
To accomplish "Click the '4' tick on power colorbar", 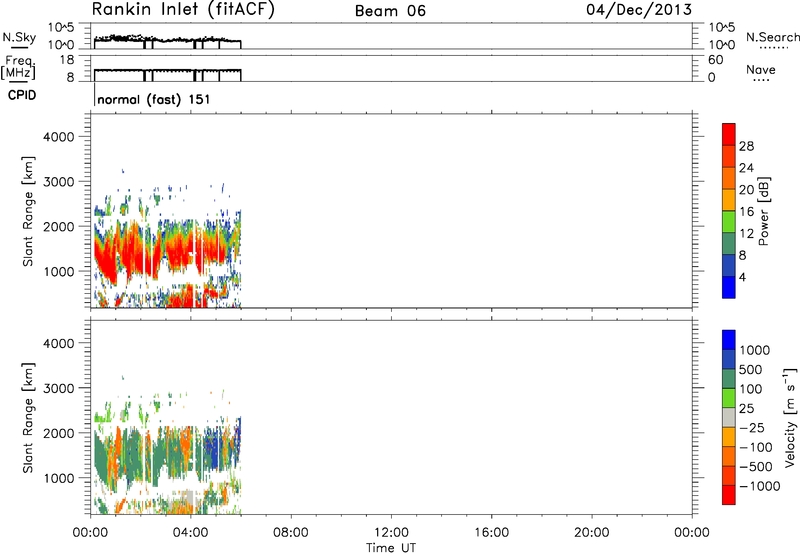I will (742, 278).
